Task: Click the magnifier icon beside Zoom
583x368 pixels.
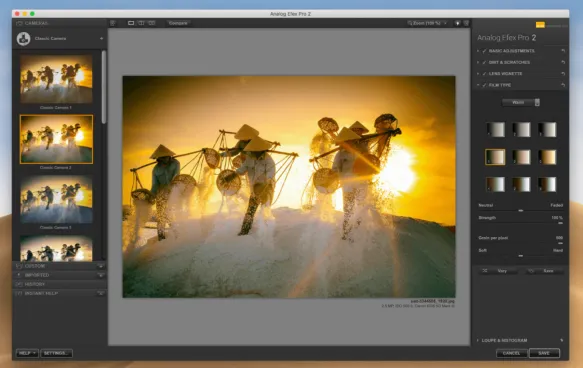Action: point(410,23)
